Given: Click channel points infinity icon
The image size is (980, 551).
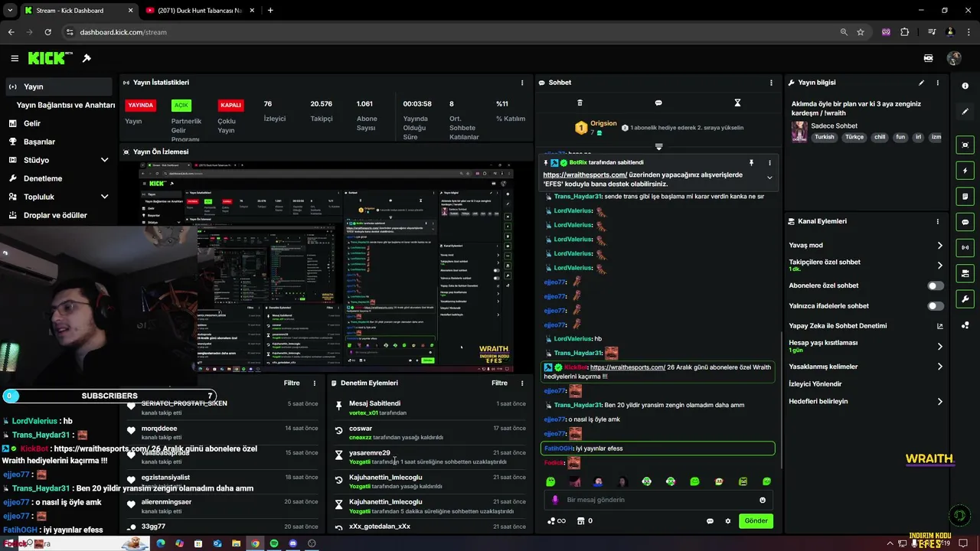Looking at the screenshot, I should tap(557, 521).
